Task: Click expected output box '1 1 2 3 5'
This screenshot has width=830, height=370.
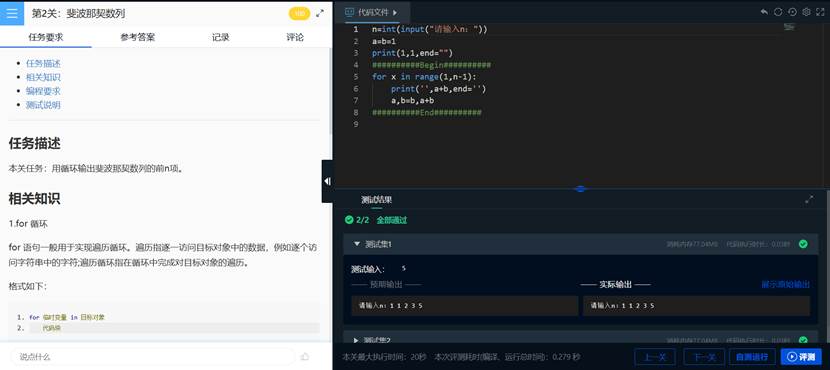Action: point(465,305)
